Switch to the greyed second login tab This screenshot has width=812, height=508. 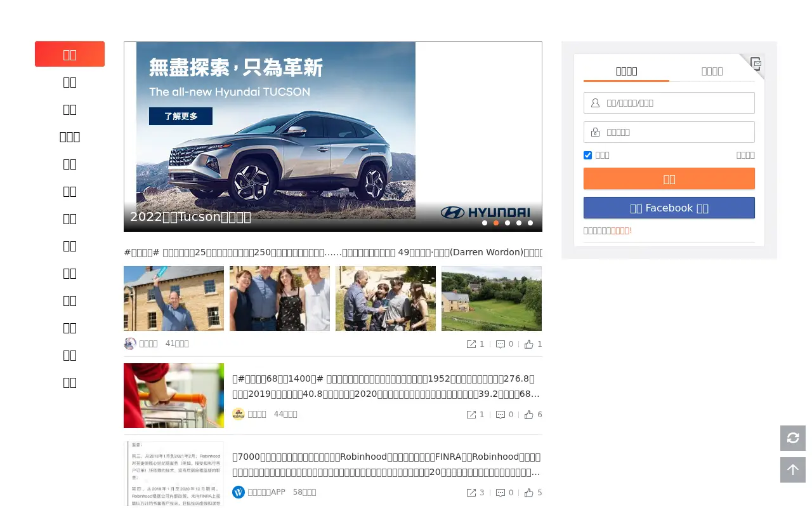tap(712, 71)
